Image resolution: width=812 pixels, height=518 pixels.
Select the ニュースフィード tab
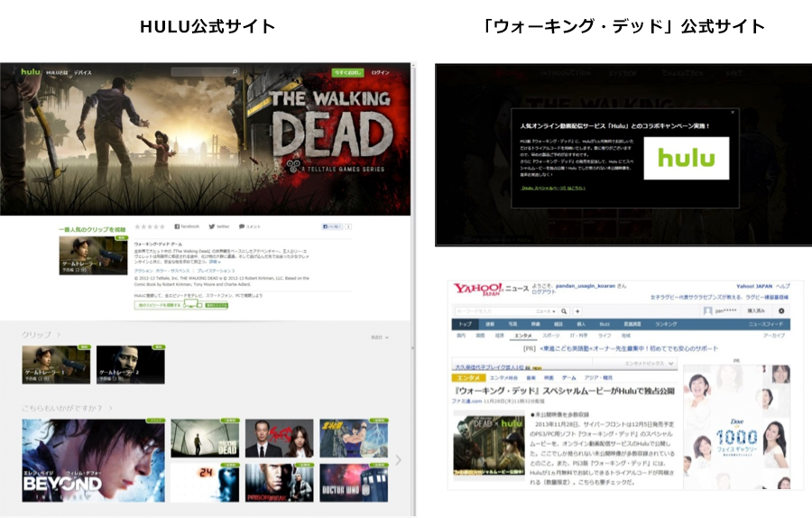[766, 324]
